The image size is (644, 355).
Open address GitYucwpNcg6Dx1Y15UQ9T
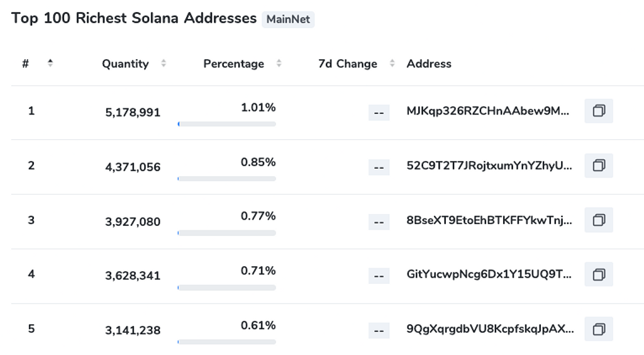pyautogui.click(x=489, y=275)
